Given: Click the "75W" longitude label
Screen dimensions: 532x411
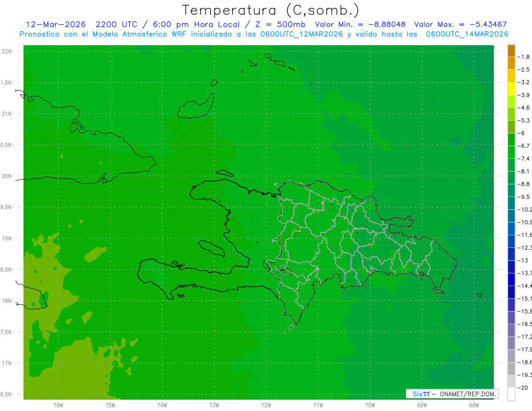Looking at the screenshot, I should [110, 405].
